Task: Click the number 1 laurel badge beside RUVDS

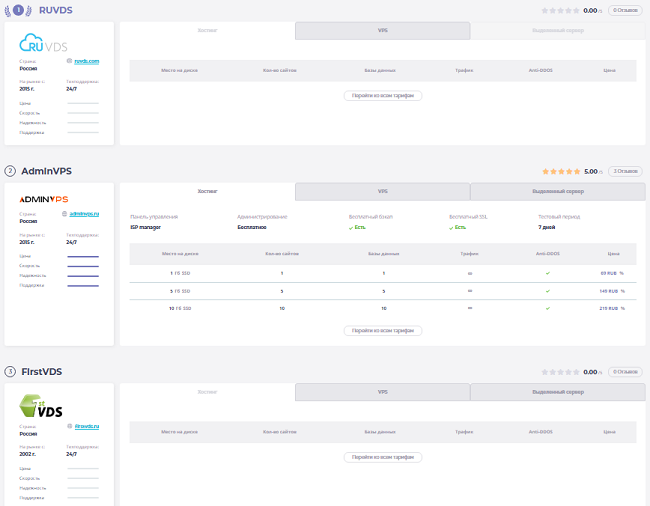Action: pos(18,10)
